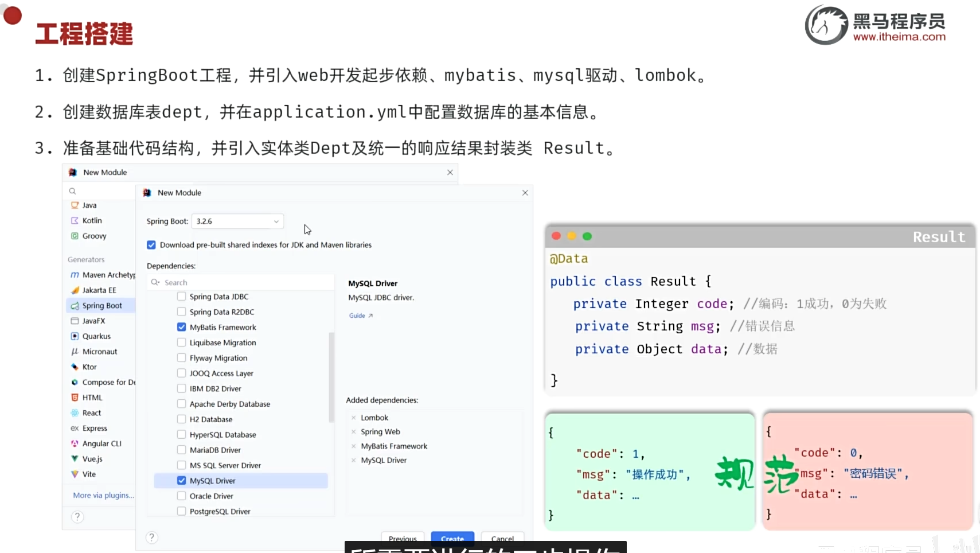Check the Oracle Driver dependency
The image size is (980, 553).
click(181, 496)
